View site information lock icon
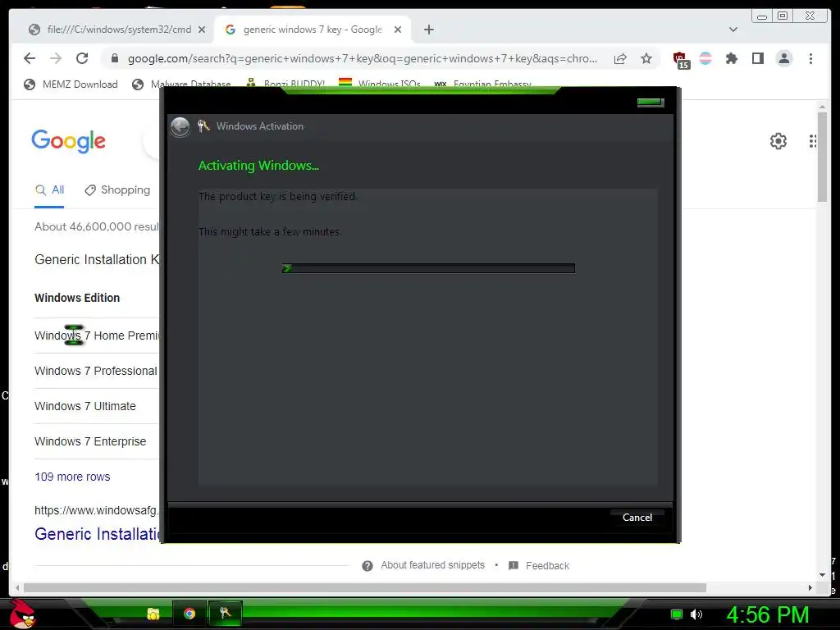Viewport: 840px width, 630px height. [x=115, y=58]
